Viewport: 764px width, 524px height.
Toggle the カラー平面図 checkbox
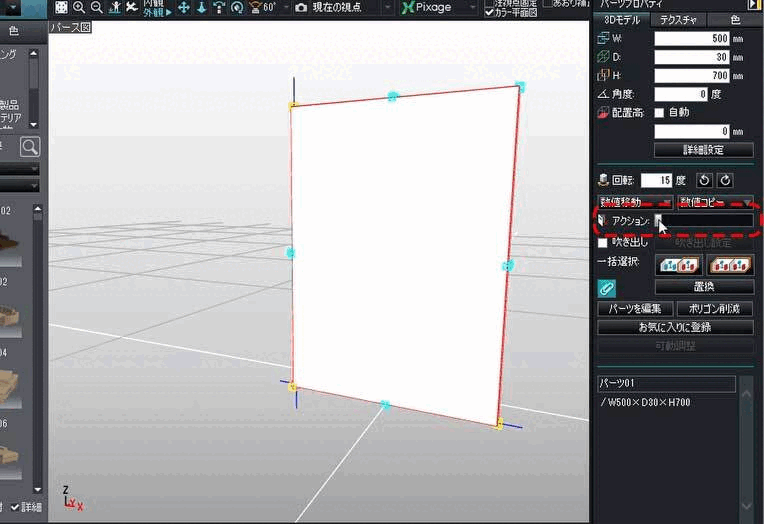(x=489, y=13)
